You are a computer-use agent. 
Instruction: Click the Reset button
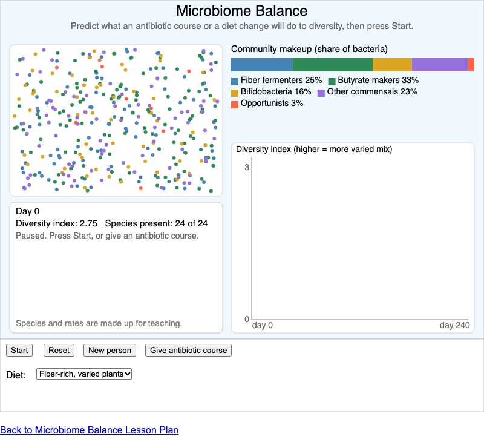(59, 350)
